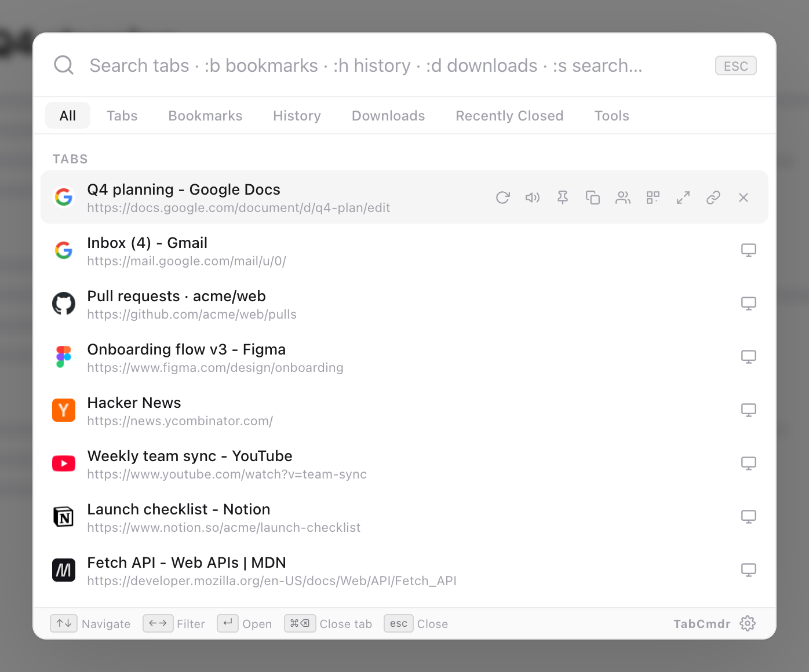Close the Q4 planning tab with X icon
The width and height of the screenshot is (809, 672).
[744, 198]
